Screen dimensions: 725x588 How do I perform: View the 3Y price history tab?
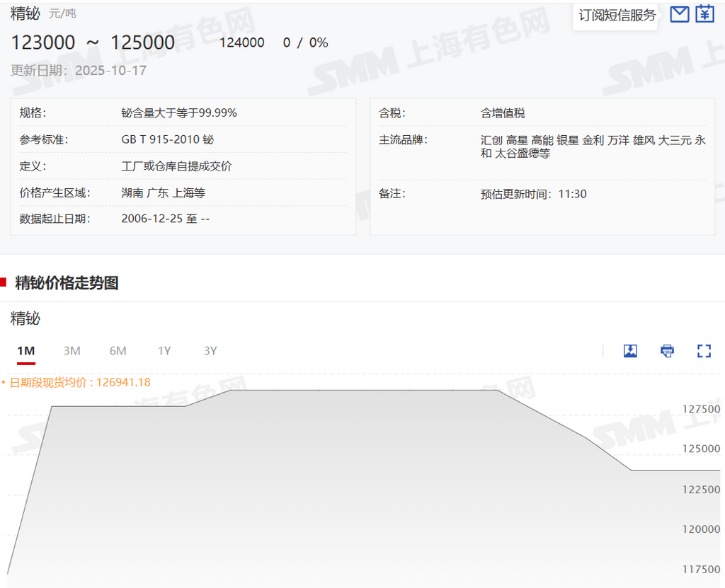click(210, 351)
